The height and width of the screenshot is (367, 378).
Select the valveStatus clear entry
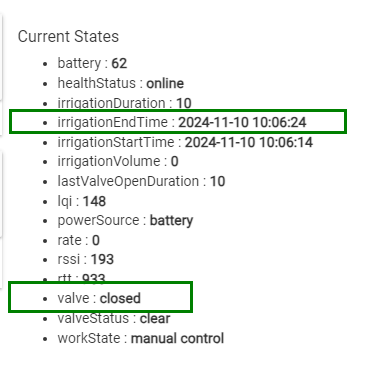point(114,318)
